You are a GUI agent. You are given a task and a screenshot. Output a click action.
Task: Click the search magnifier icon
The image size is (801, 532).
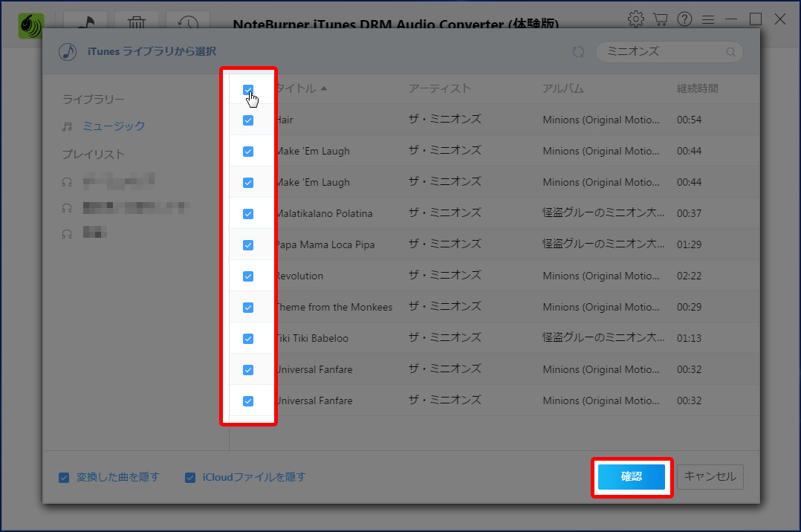tap(731, 52)
